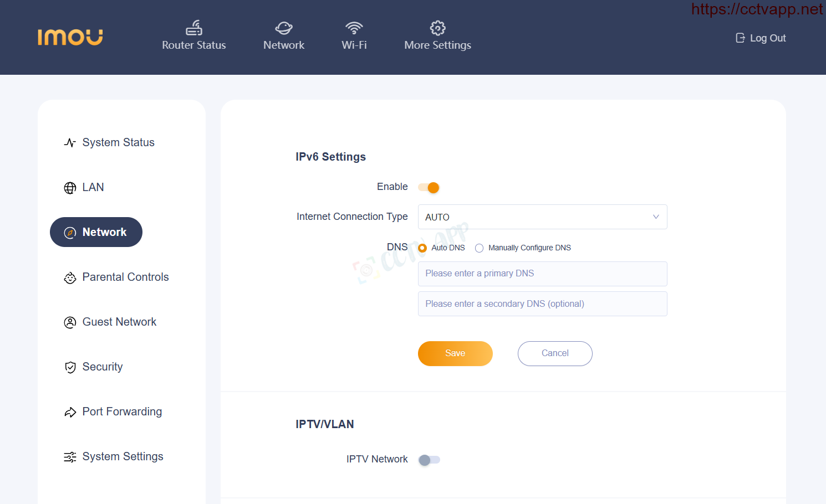826x504 pixels.
Task: Expand Internet Connection Type dropdown
Action: point(542,217)
